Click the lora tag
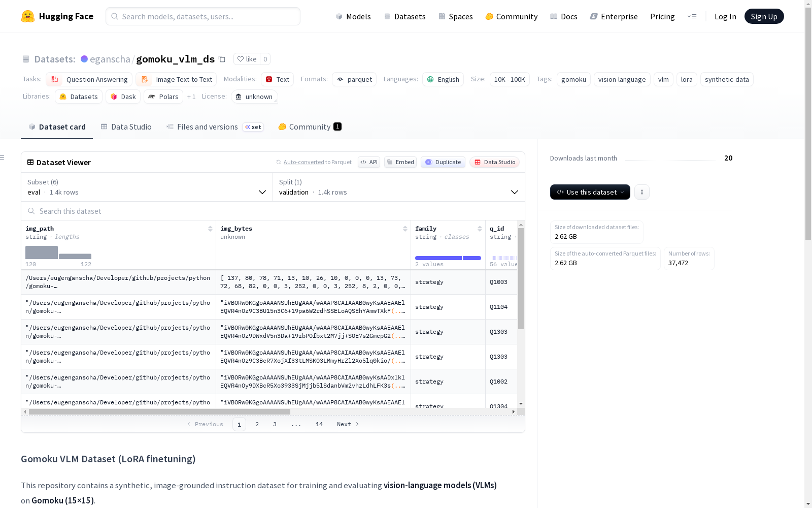Image resolution: width=812 pixels, height=508 pixels. 687,79
